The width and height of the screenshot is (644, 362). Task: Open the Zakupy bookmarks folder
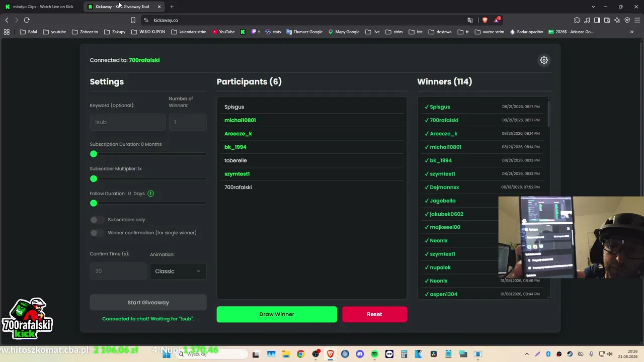pyautogui.click(x=115, y=32)
